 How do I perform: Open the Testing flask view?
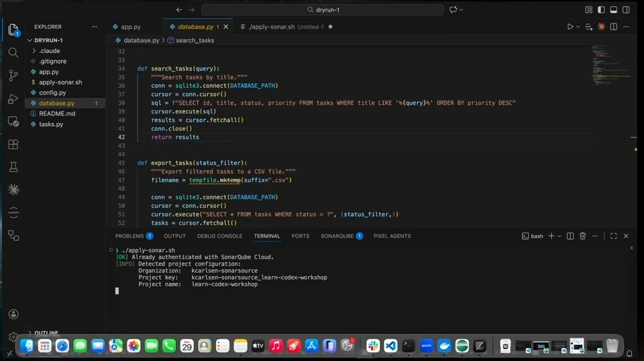pyautogui.click(x=13, y=166)
